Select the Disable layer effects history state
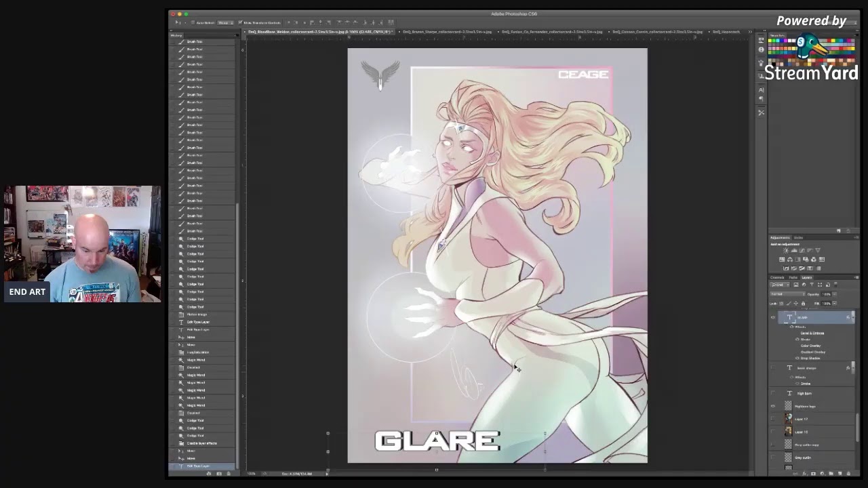 tap(201, 443)
